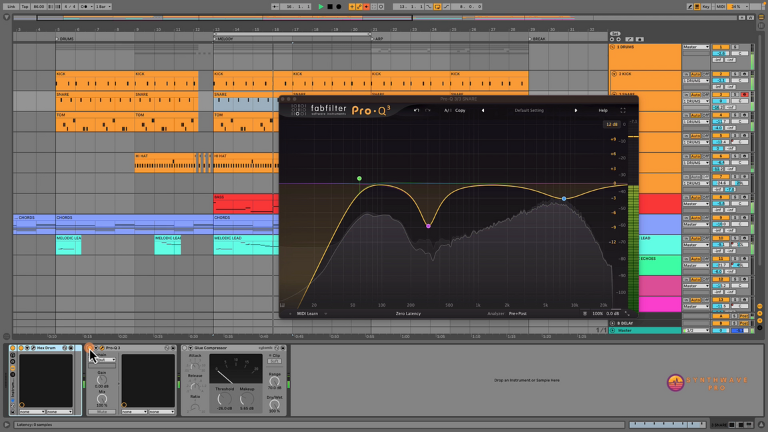This screenshot has height=432, width=768.
Task: Save the Glue Compressor preset with disk icon
Action: [x=283, y=348]
